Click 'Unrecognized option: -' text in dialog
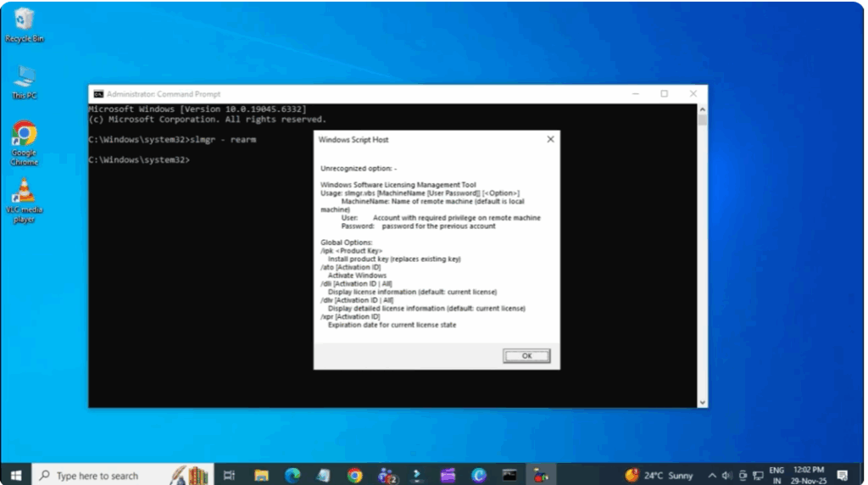This screenshot has width=868, height=485. click(x=359, y=169)
